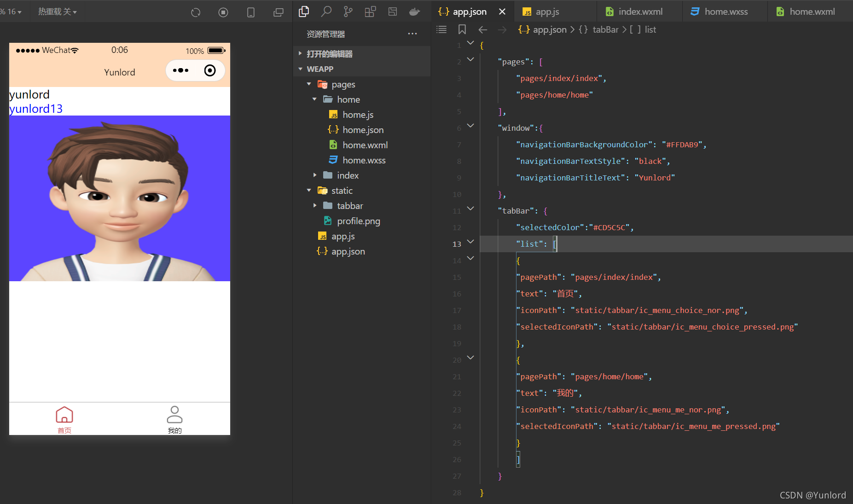
Task: Fold the window object at line 6
Action: 470,126
